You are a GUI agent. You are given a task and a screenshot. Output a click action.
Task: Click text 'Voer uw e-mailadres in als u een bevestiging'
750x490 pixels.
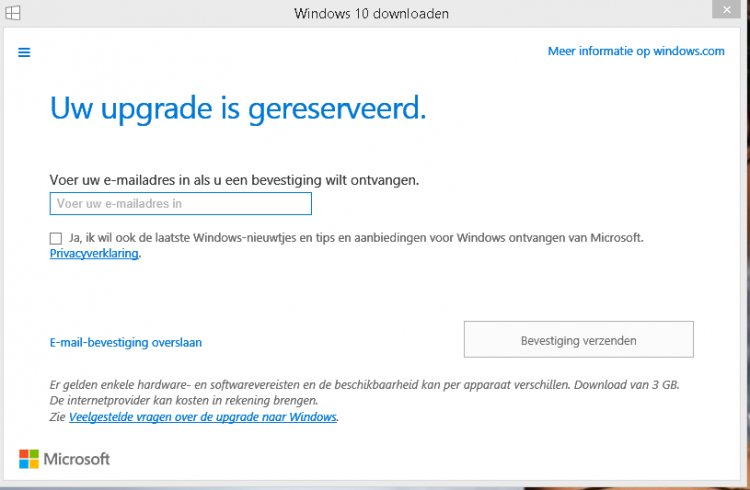187,180
